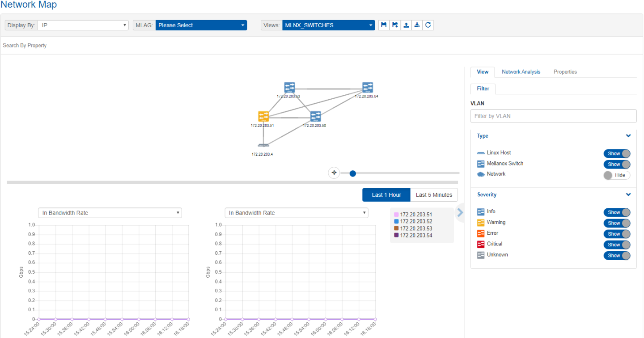Click the Last 5 Minutes button
644x338 pixels.
tap(434, 195)
